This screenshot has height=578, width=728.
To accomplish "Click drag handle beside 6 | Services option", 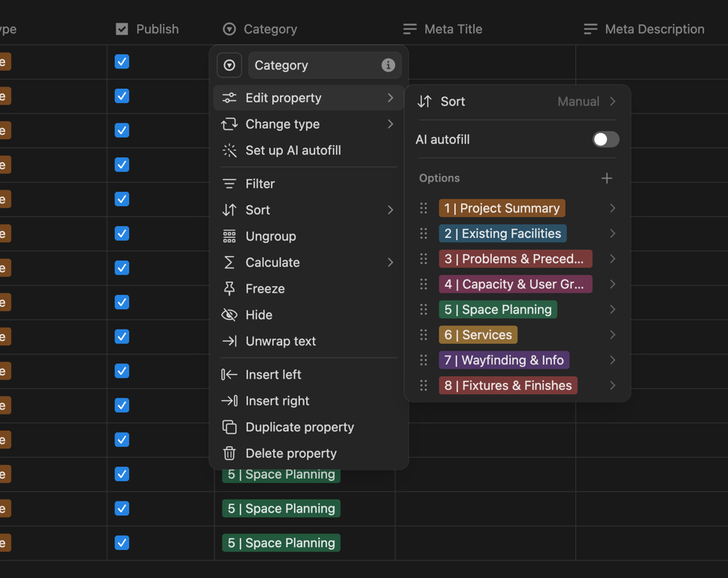I will coord(423,335).
